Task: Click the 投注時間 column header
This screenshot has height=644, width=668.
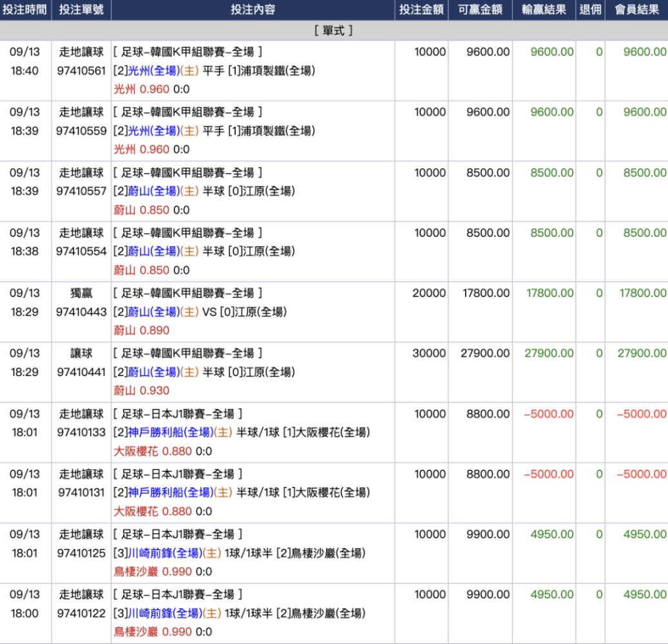Action: (x=24, y=10)
